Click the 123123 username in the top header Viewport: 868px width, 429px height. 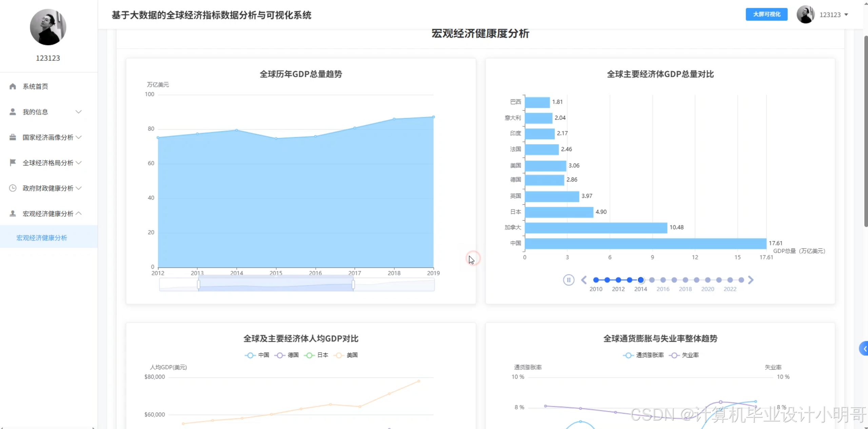point(830,15)
